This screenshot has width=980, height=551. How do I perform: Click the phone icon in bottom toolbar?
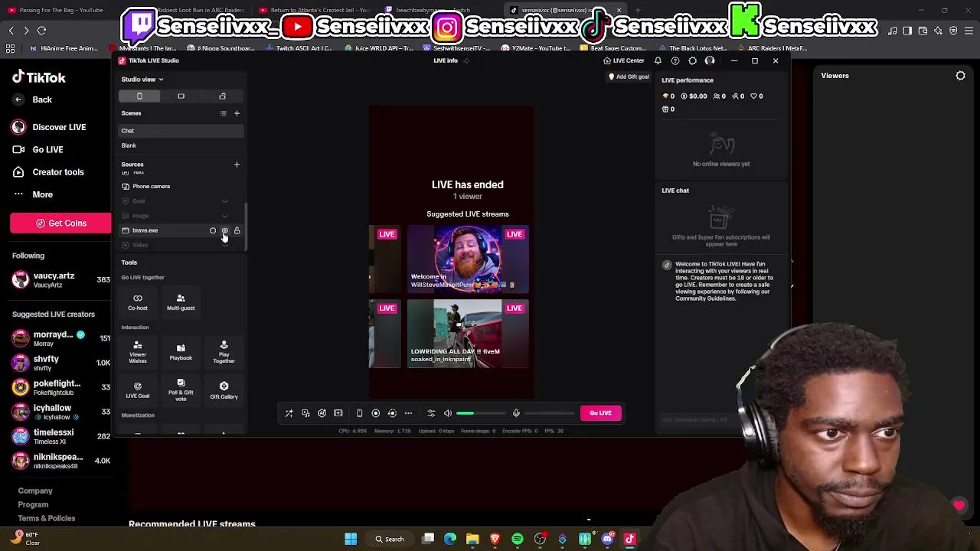click(x=359, y=413)
